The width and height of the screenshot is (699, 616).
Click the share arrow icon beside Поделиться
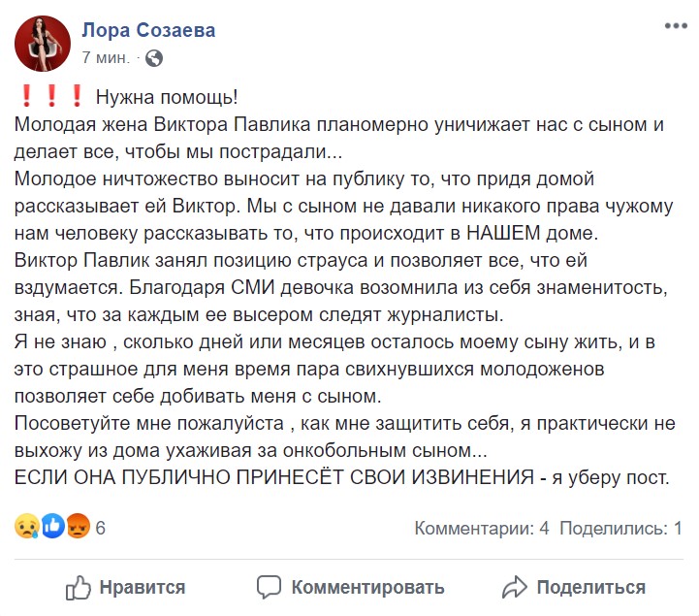click(513, 587)
